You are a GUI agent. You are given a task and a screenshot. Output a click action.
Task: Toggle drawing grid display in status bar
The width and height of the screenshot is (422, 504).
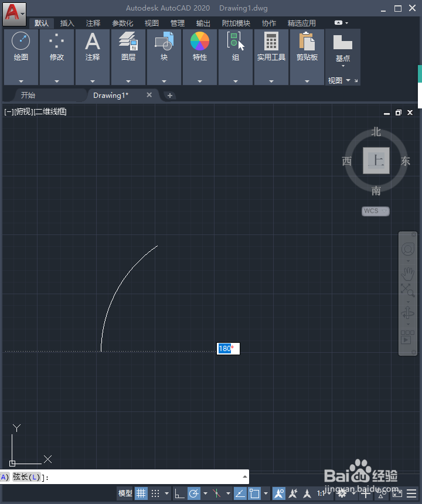141,493
